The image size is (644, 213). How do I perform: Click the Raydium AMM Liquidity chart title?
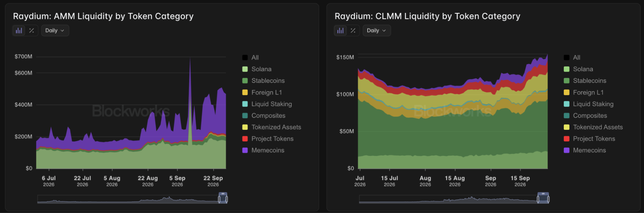coord(103,16)
